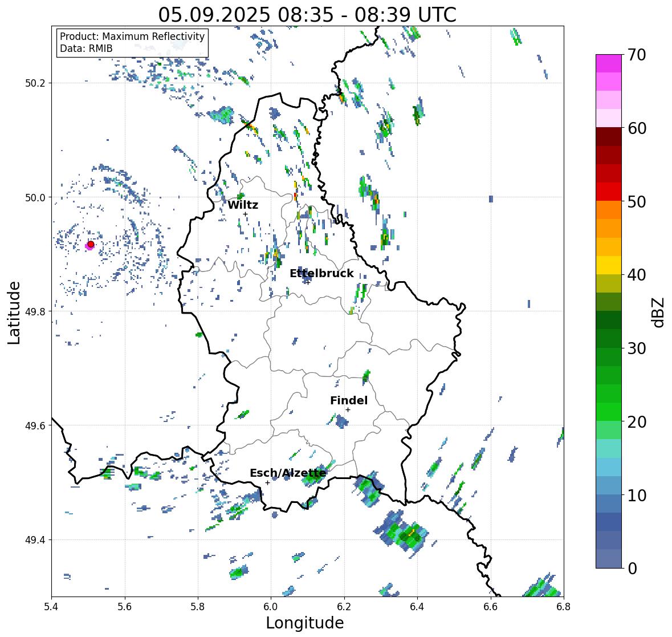This screenshot has height=637, width=672.
Task: Click the latitude tick 49.4
Action: (35, 539)
